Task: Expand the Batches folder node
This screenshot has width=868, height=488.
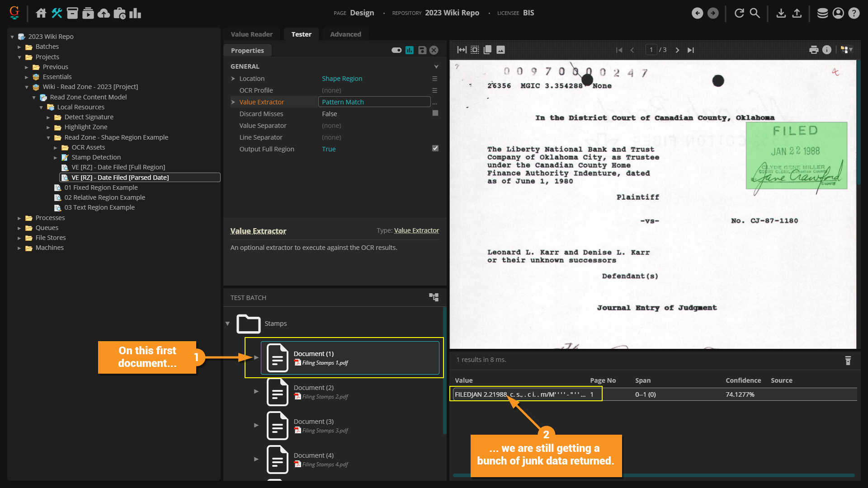Action: click(19, 47)
